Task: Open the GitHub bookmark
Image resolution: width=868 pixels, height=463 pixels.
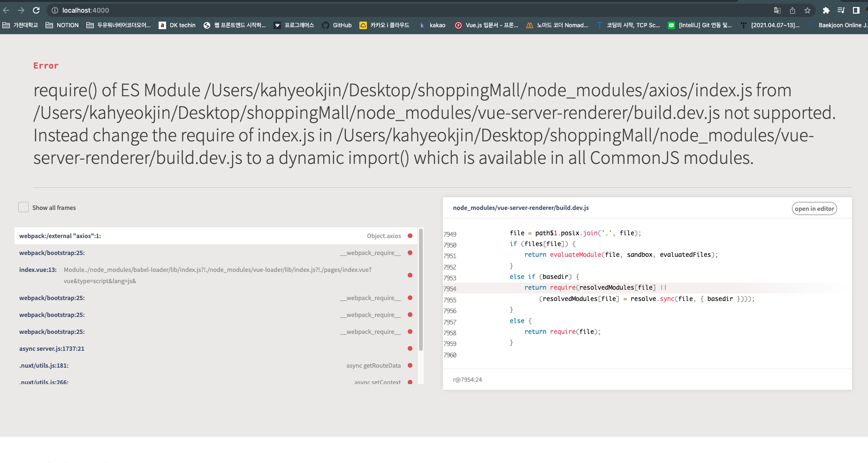Action: pos(337,25)
